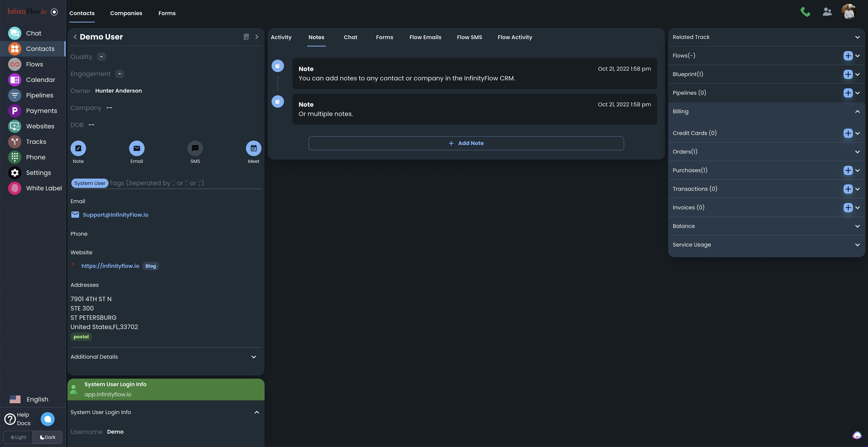Collapse the System User Login Info section
Screen dimensions: 868x447
pyautogui.click(x=256, y=412)
